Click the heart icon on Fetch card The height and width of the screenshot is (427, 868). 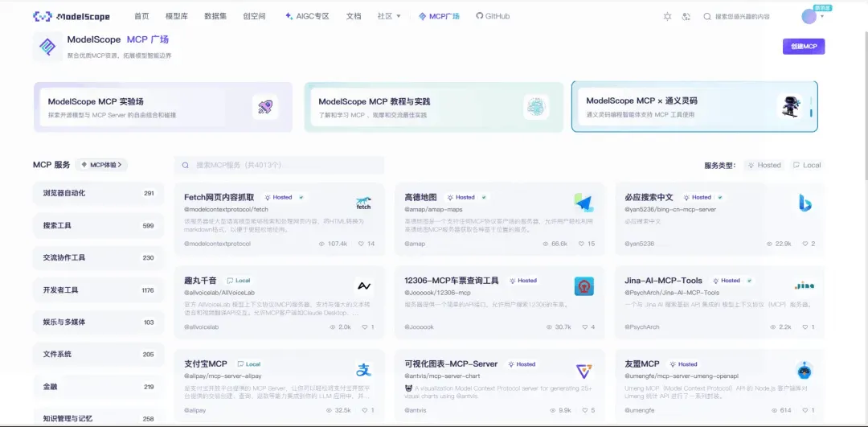pos(362,244)
